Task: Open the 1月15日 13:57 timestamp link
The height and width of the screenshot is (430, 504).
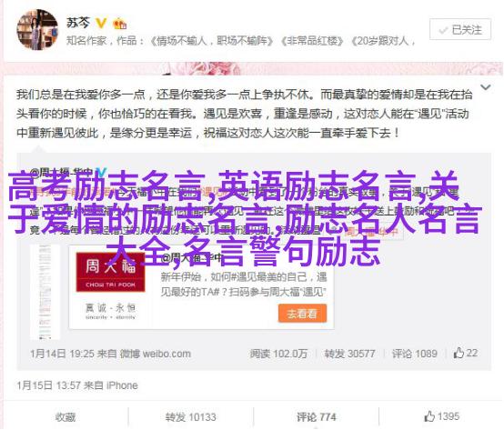Action: [x=48, y=385]
